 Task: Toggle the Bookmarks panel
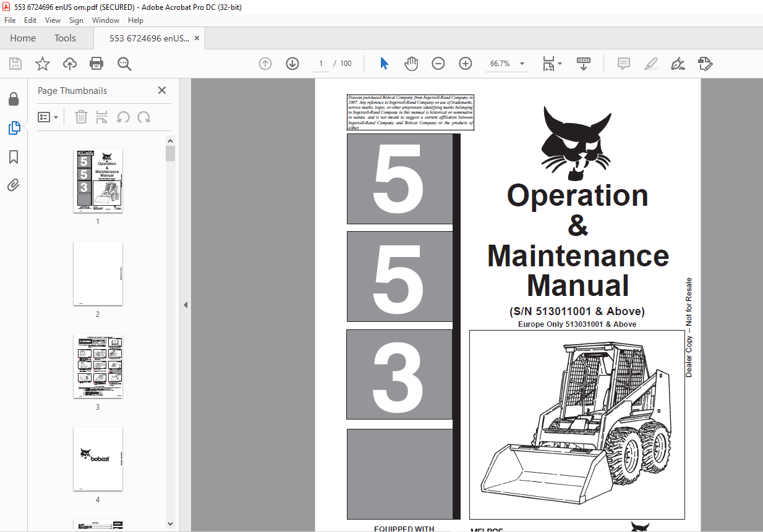(x=14, y=157)
